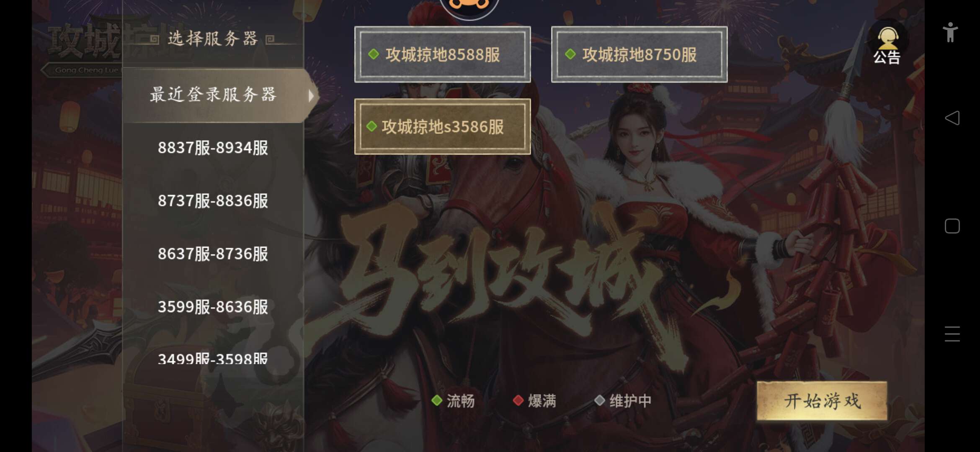
Task: Open the 公告 announcement icon
Action: click(887, 45)
